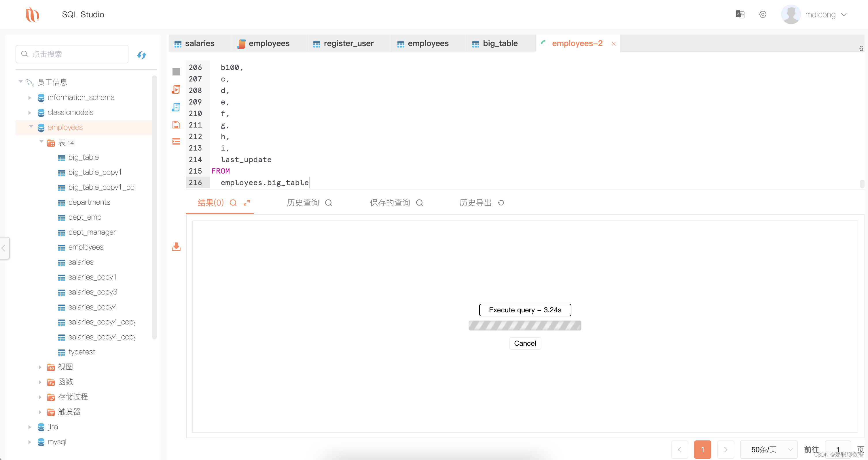868x460 pixels.
Task: Click the export results download icon
Action: coord(176,247)
